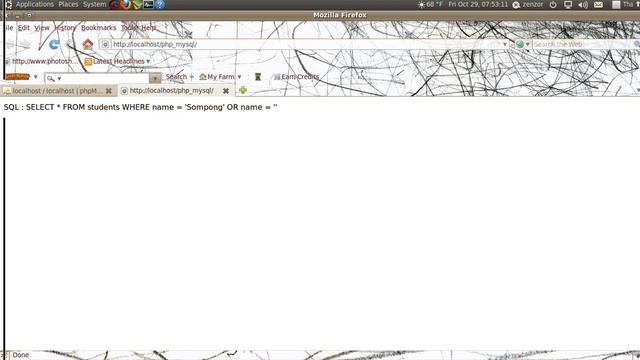
Task: Open the Latest Headlines bookmark
Action: pyautogui.click(x=119, y=61)
